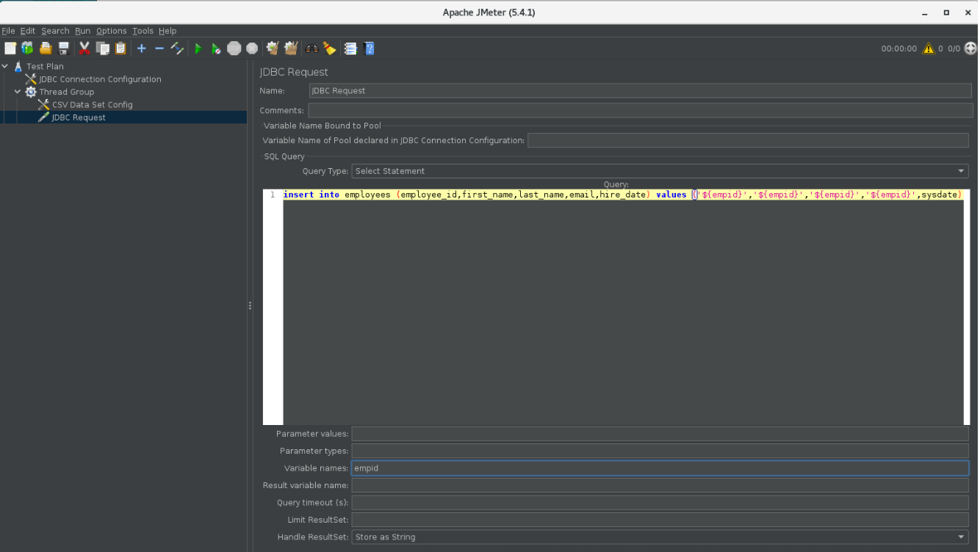Click the tree panel splitter handle
This screenshot has height=552, width=980.
click(250, 305)
